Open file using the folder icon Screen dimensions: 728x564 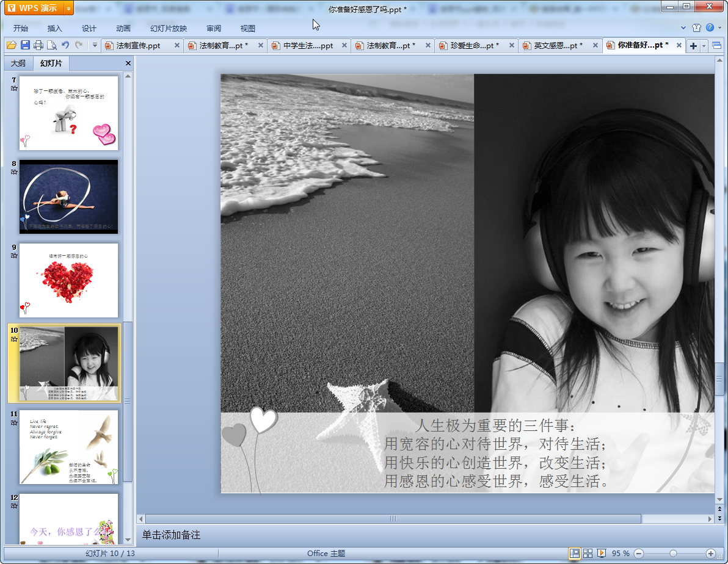pyautogui.click(x=11, y=45)
